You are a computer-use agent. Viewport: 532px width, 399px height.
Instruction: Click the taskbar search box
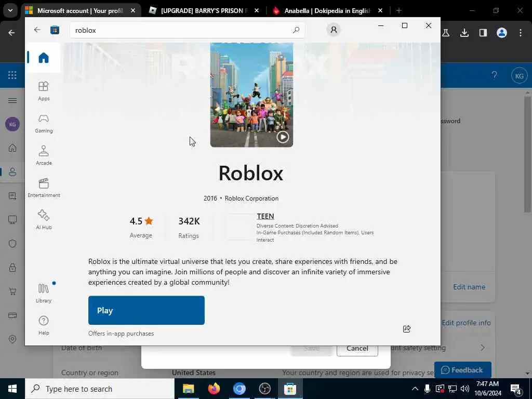click(x=100, y=389)
